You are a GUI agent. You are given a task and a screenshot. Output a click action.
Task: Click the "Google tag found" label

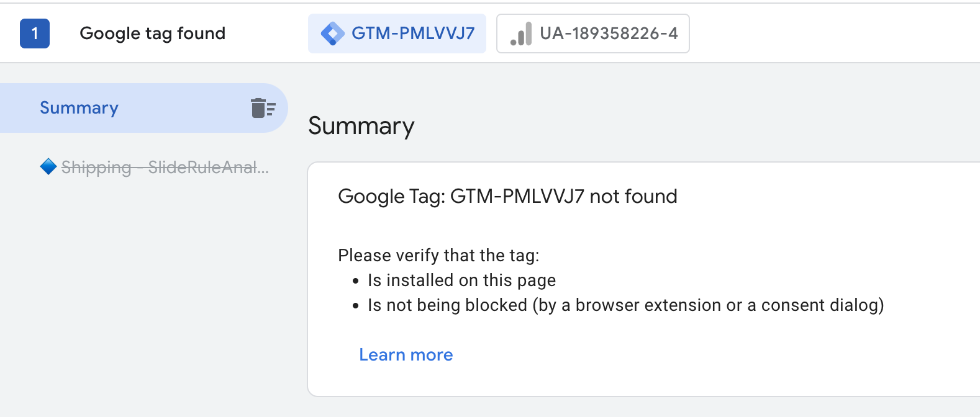coord(152,34)
